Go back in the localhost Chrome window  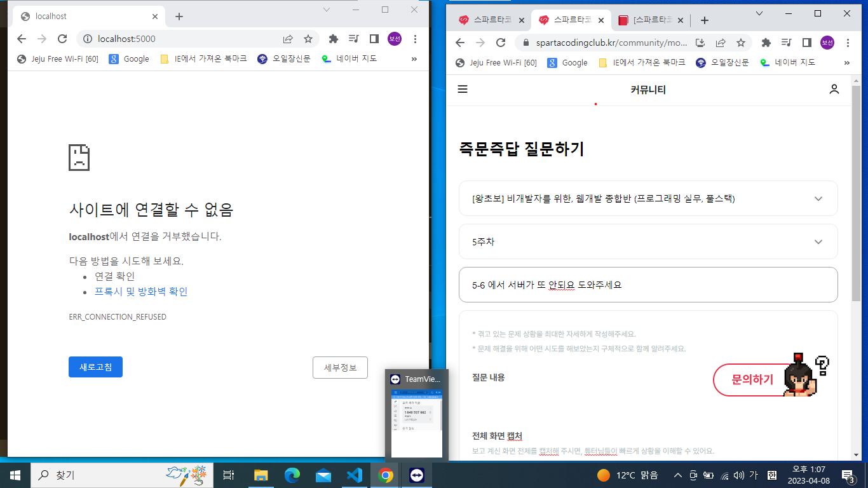(22, 39)
